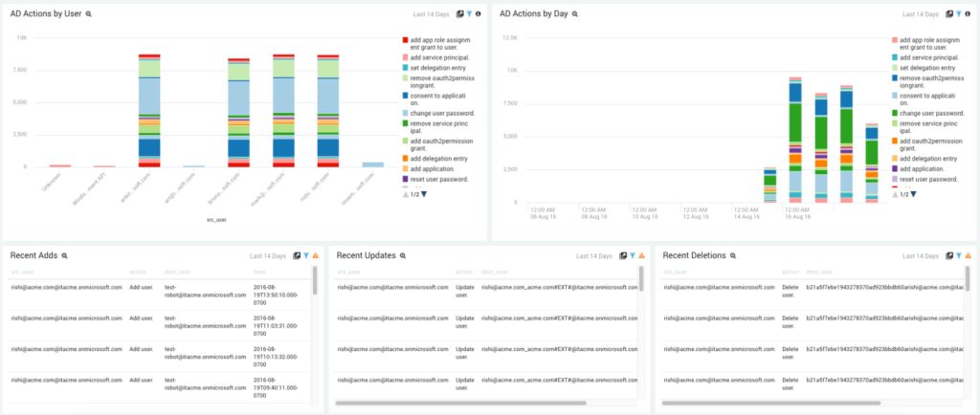Click the small rosem...soft.com bar in By User chart
Image resolution: width=980 pixels, height=415 pixels.
pyautogui.click(x=373, y=164)
